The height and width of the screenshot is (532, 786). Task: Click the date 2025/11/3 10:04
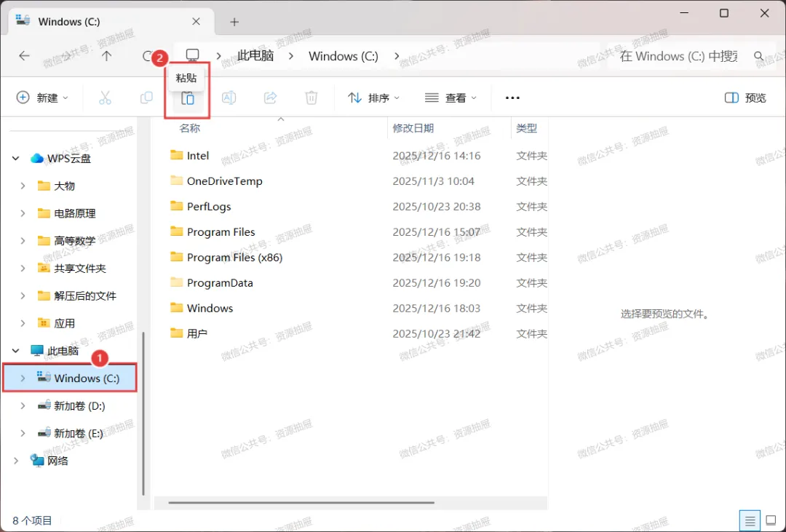tap(433, 181)
